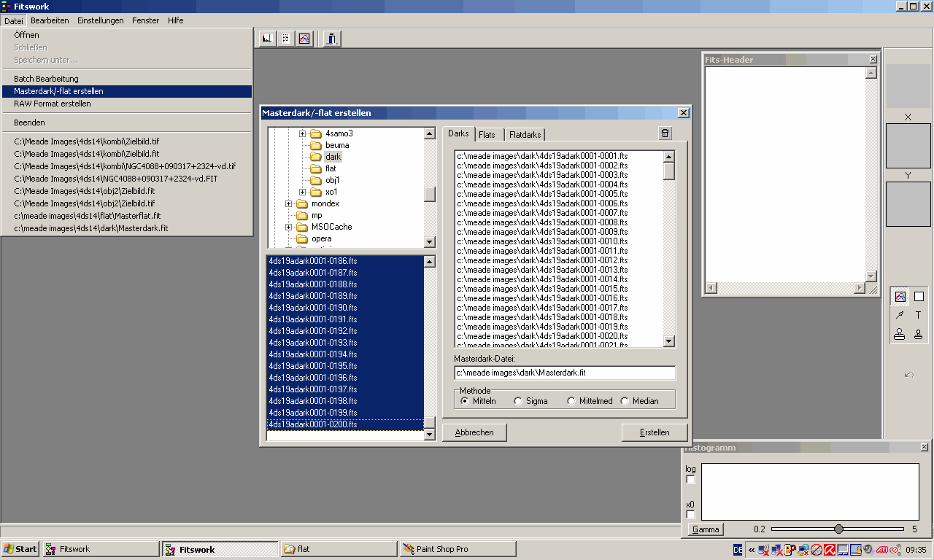This screenshot has height=560, width=934.
Task: Click the gamma slider handle
Action: pos(838,529)
